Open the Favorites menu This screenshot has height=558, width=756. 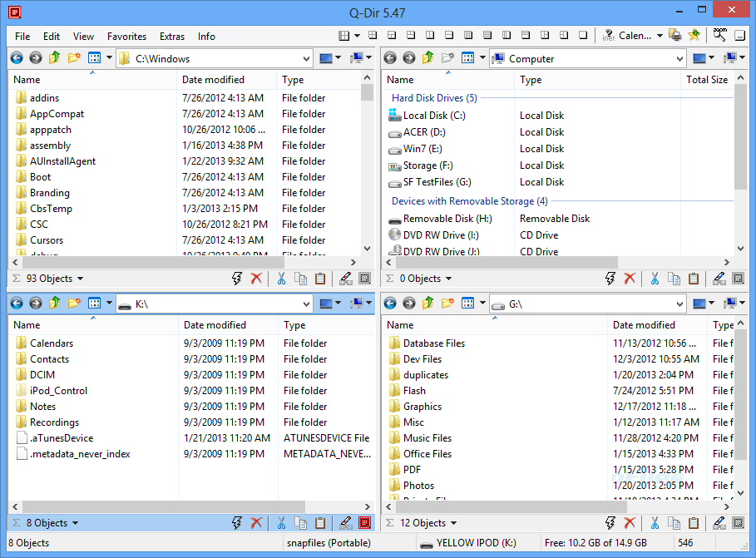tap(126, 37)
